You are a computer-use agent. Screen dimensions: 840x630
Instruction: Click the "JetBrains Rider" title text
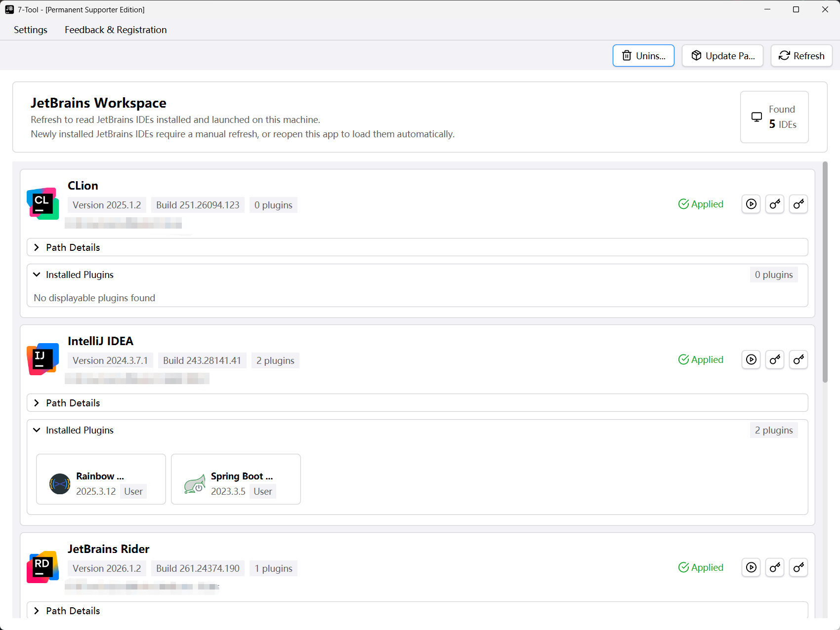click(x=108, y=549)
